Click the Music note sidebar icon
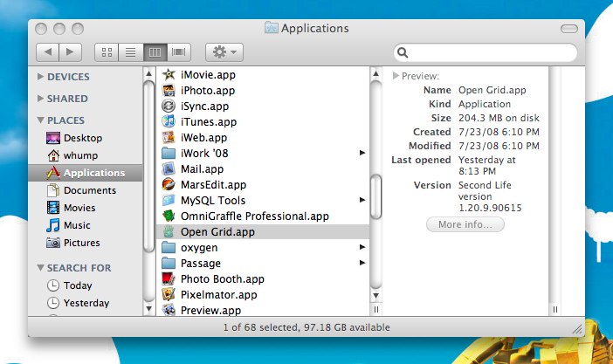This screenshot has width=613, height=364. 53,225
